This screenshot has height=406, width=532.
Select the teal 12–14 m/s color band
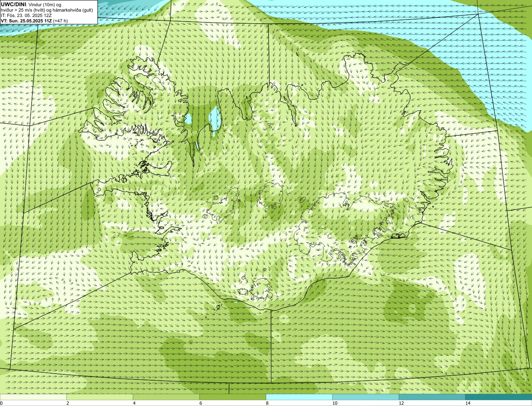432,397
